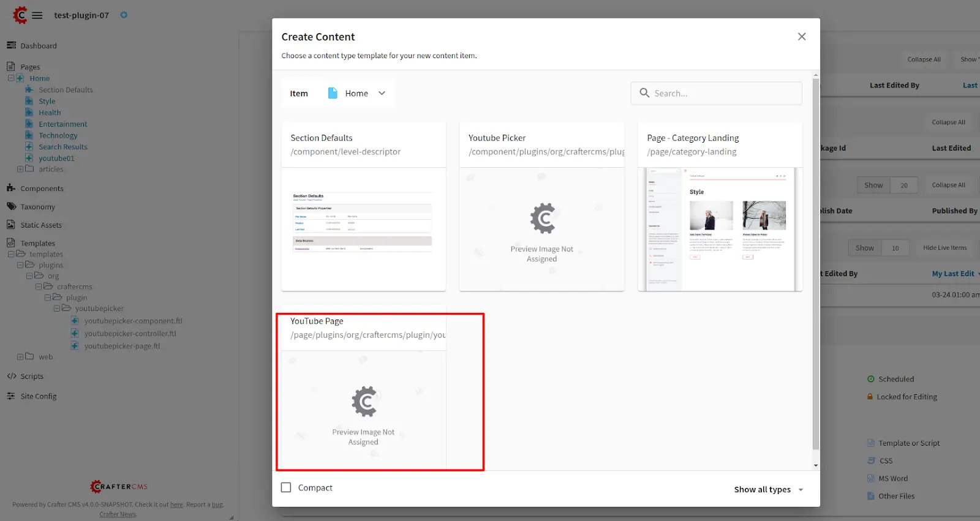This screenshot has height=521, width=980.
Task: Open Static Assets in sidebar
Action: click(x=41, y=225)
